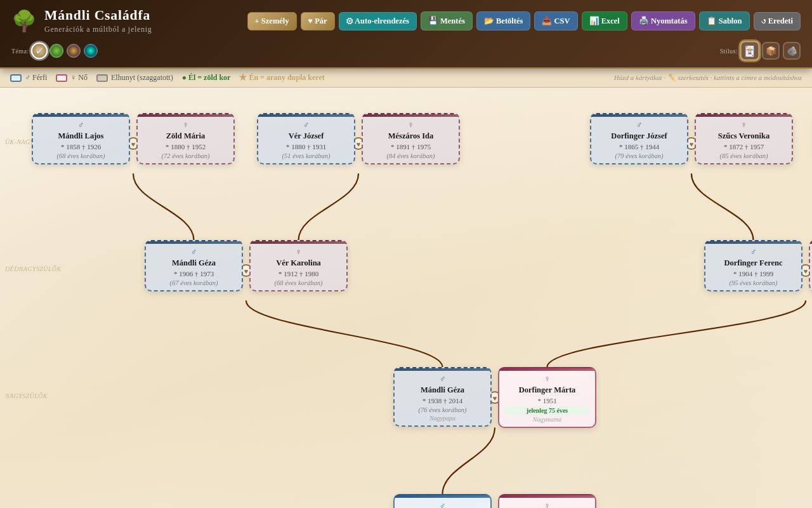Select the playing card style

coord(750,51)
